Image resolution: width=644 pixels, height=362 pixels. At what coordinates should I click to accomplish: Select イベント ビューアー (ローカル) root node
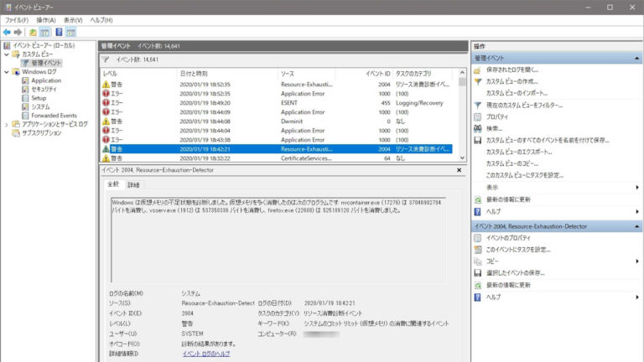[x=44, y=45]
